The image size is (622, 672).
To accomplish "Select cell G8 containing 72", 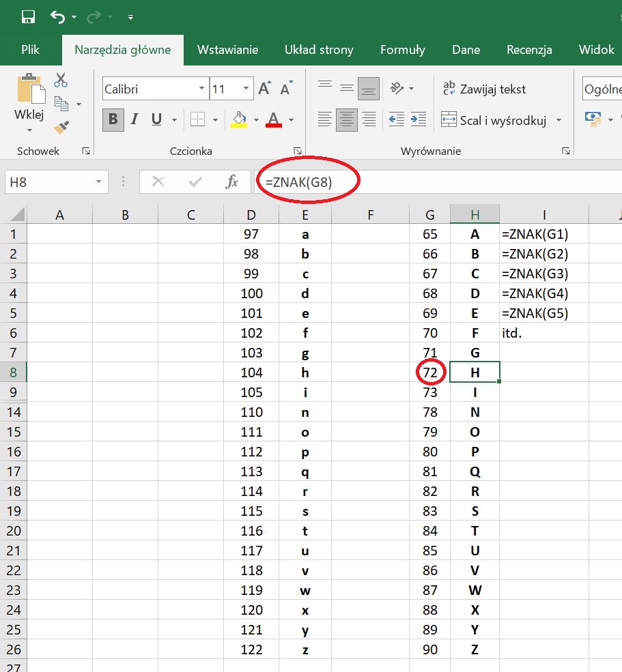I will click(430, 372).
